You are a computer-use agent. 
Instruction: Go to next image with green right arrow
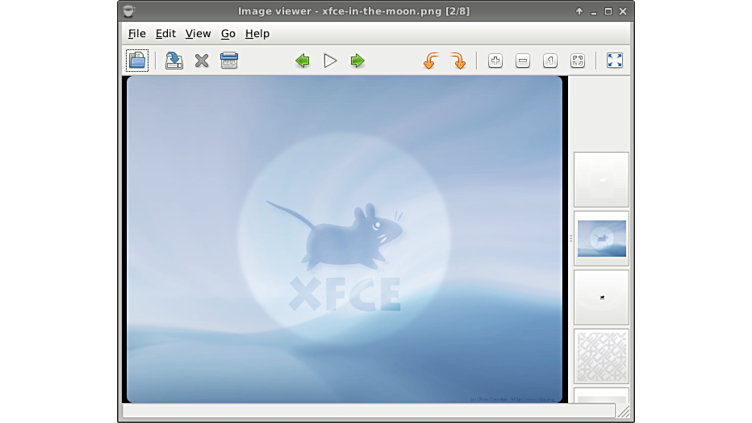coord(357,61)
